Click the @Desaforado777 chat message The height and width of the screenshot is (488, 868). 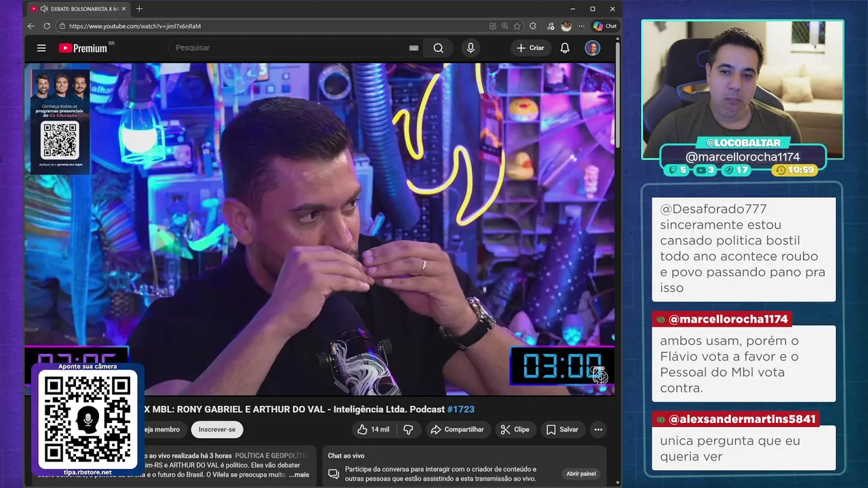(x=744, y=249)
